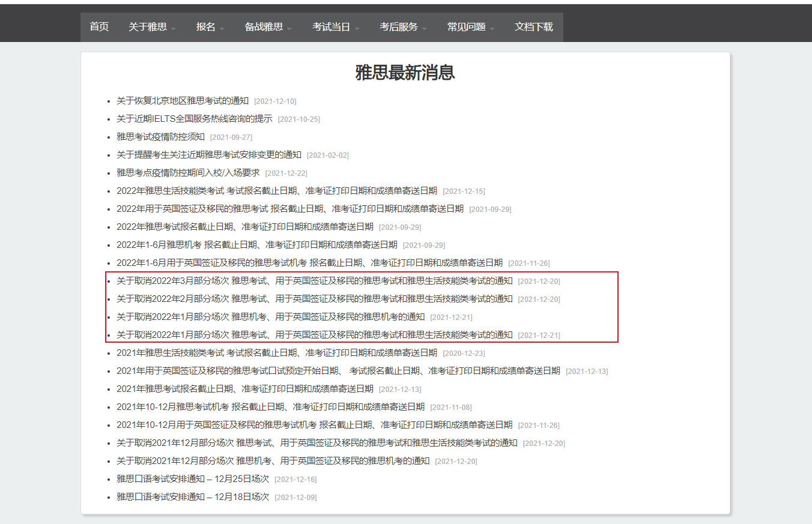Open the 首页 home menu item
This screenshot has width=812, height=524.
click(x=99, y=27)
